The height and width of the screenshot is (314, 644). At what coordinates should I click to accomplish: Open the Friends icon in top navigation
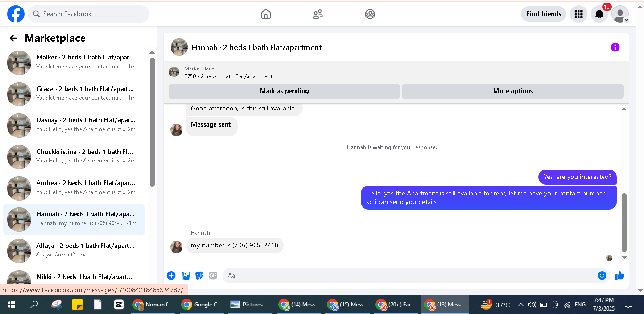tap(318, 14)
